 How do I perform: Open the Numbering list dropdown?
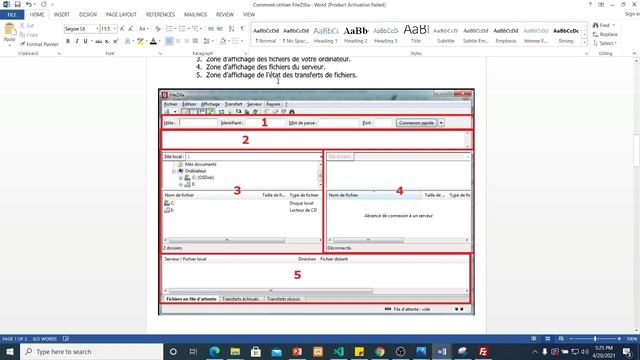(189, 29)
